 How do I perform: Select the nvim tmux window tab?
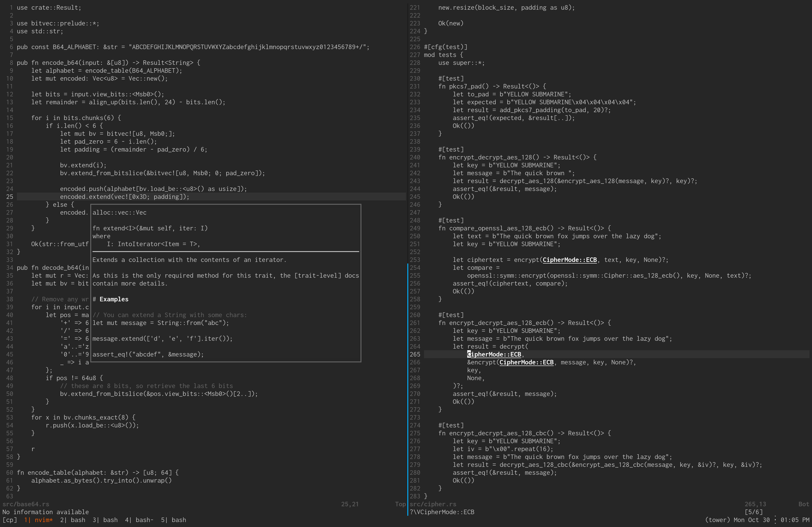tap(38, 520)
